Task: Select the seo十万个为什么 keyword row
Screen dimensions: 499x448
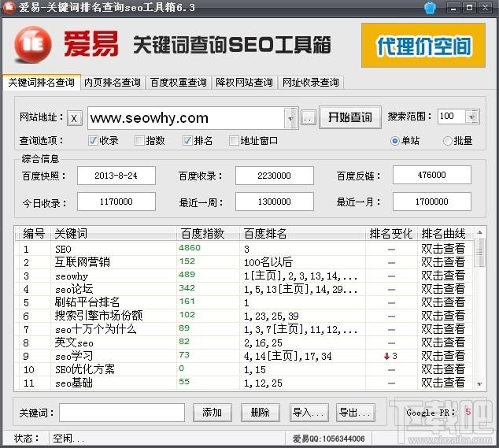Action: click(244, 329)
